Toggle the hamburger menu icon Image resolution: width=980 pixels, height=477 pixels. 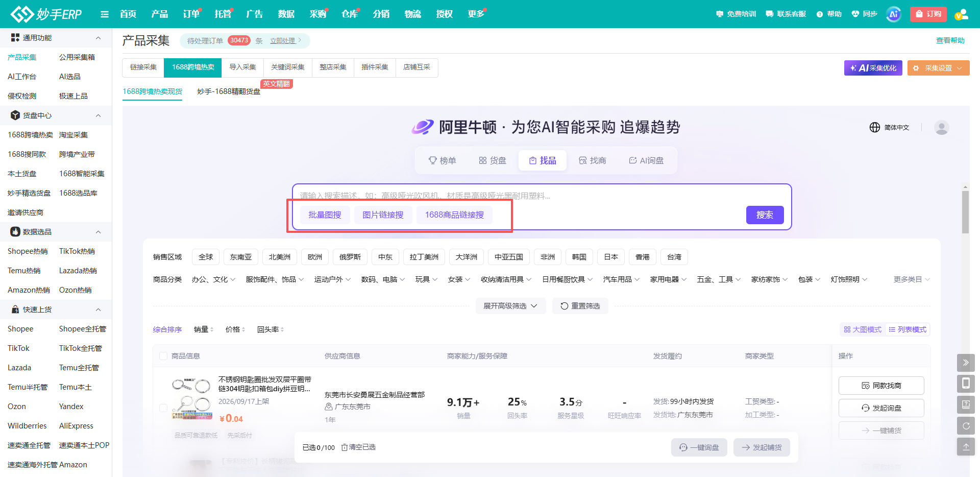pos(105,14)
